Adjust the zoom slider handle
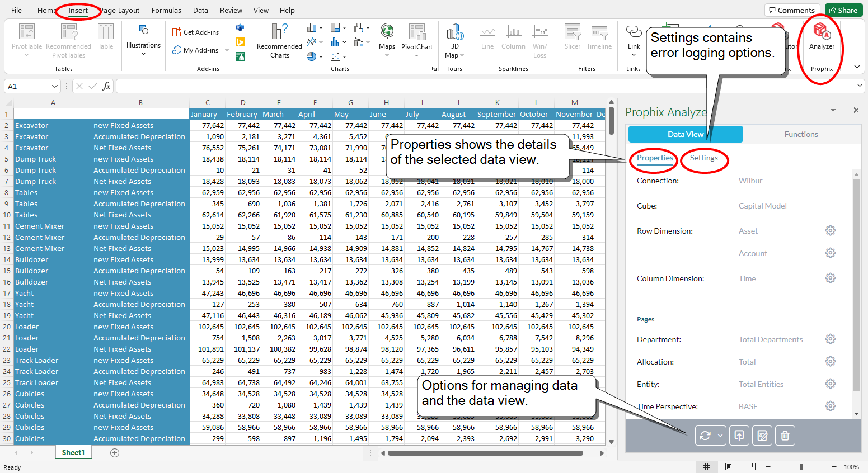 click(801, 466)
